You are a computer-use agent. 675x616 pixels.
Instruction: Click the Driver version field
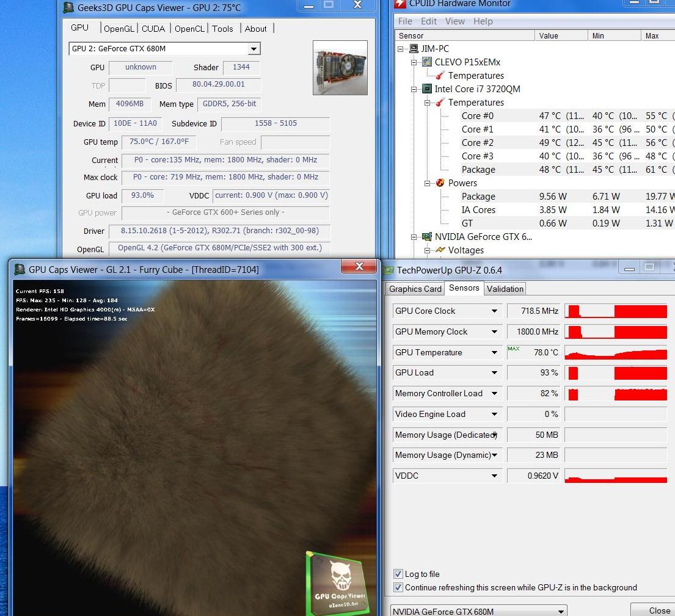point(219,231)
